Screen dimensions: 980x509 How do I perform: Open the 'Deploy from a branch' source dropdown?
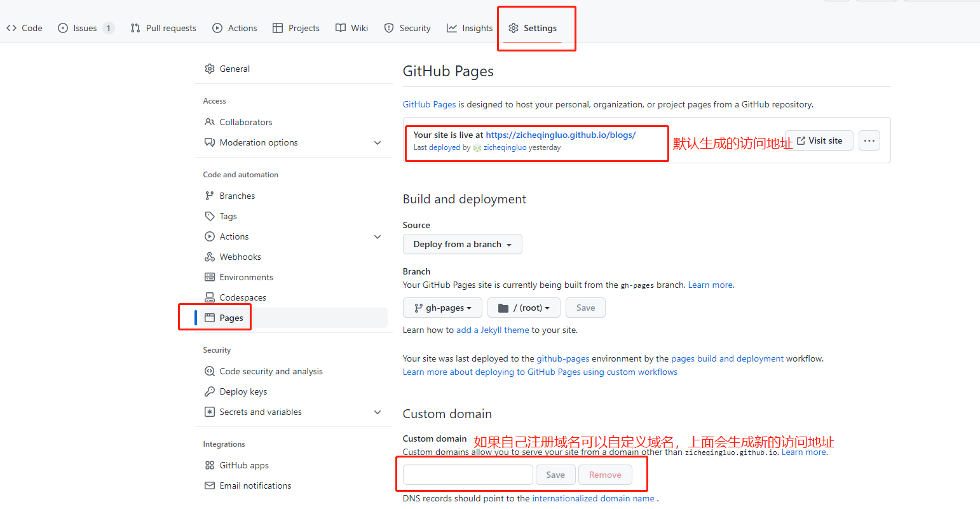(463, 244)
